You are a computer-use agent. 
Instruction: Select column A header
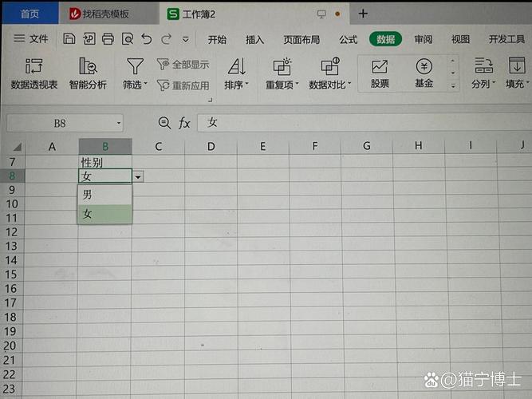point(52,147)
